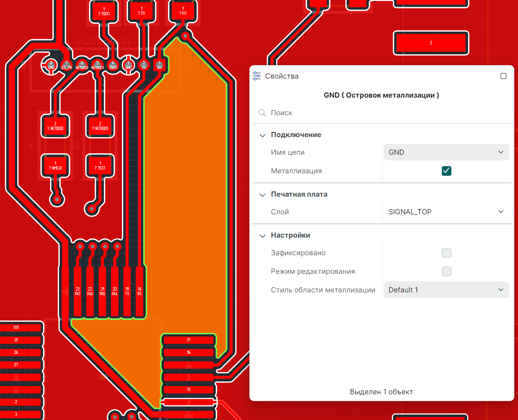The image size is (518, 420).
Task: Collapse the Печатная плата section
Action: coord(262,195)
